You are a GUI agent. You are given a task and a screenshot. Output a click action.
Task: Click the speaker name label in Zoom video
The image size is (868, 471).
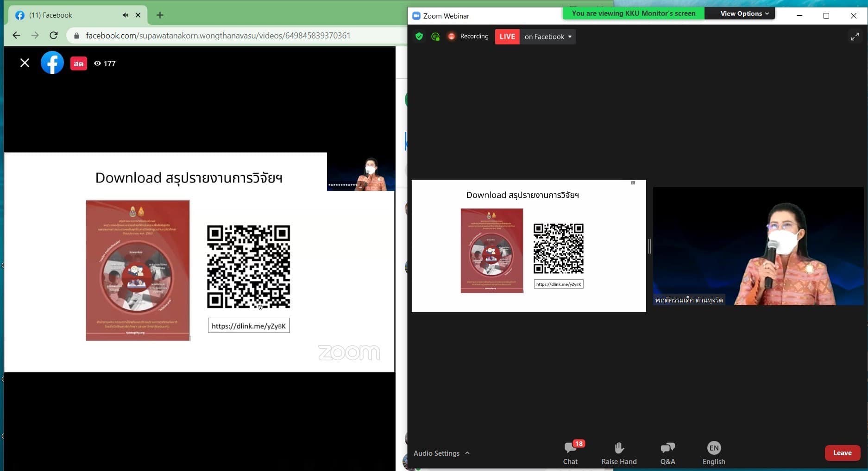pos(689,300)
